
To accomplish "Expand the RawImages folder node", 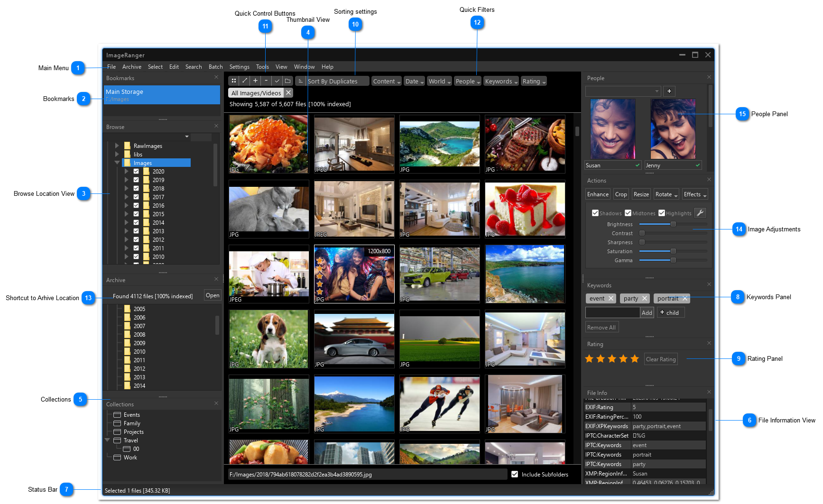I will coord(117,146).
